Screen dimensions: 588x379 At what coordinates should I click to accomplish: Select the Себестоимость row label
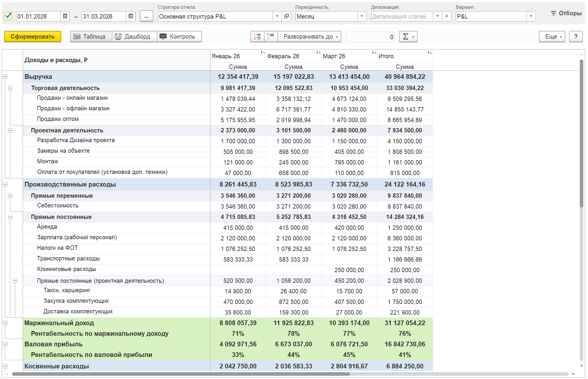(58, 206)
